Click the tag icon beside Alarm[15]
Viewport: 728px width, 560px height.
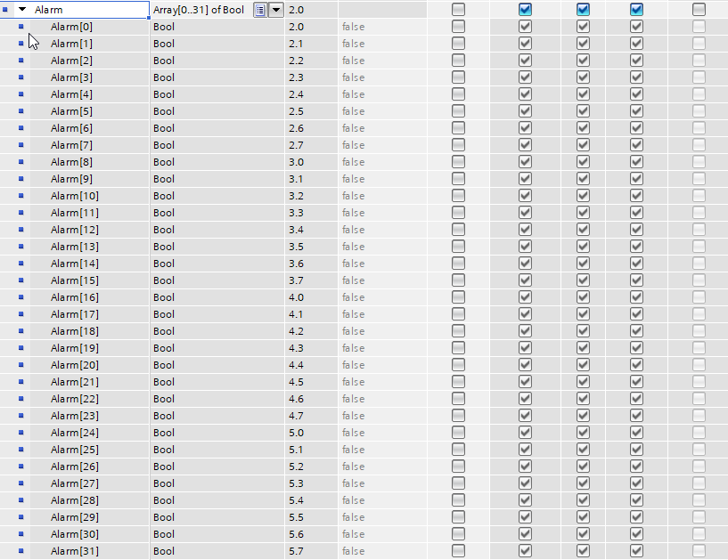pos(20,280)
